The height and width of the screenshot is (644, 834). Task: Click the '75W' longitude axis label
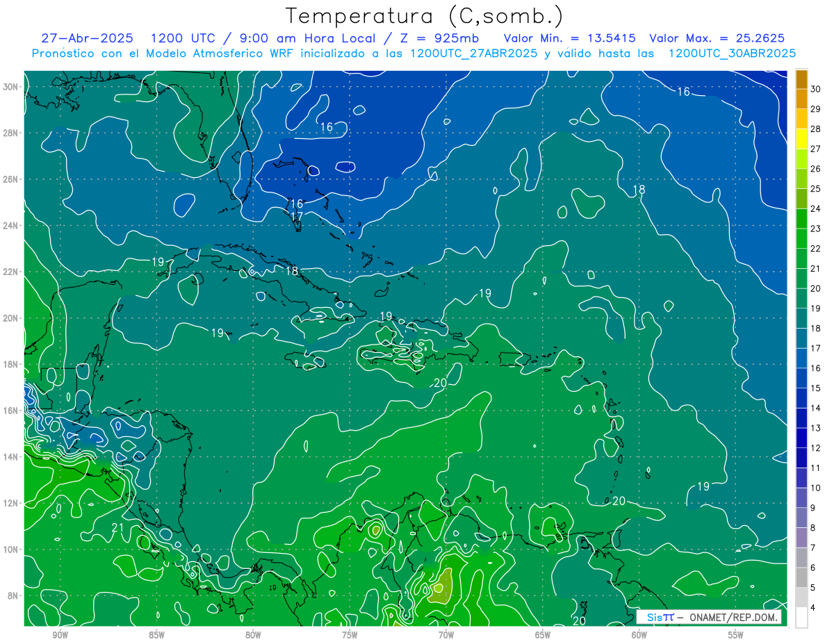[350, 635]
